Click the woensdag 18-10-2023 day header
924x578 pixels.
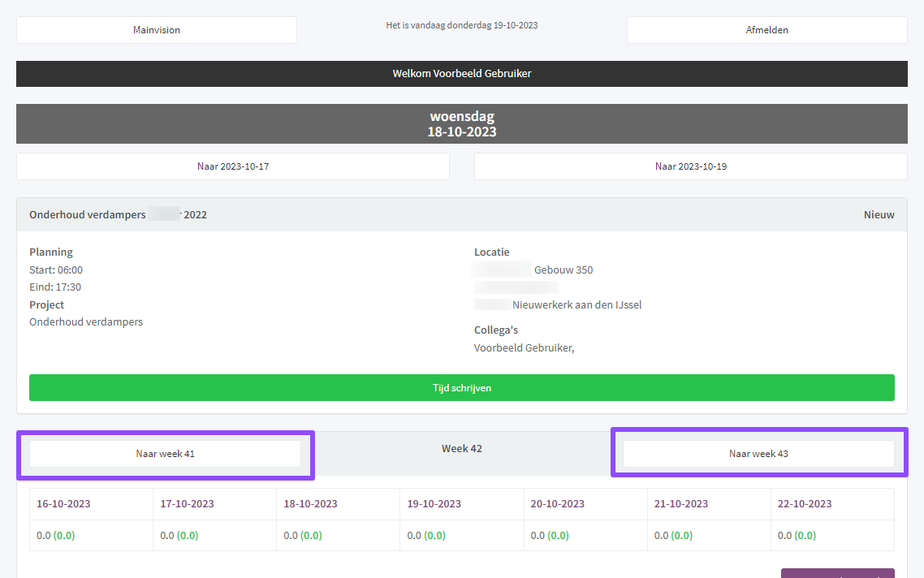(x=461, y=124)
